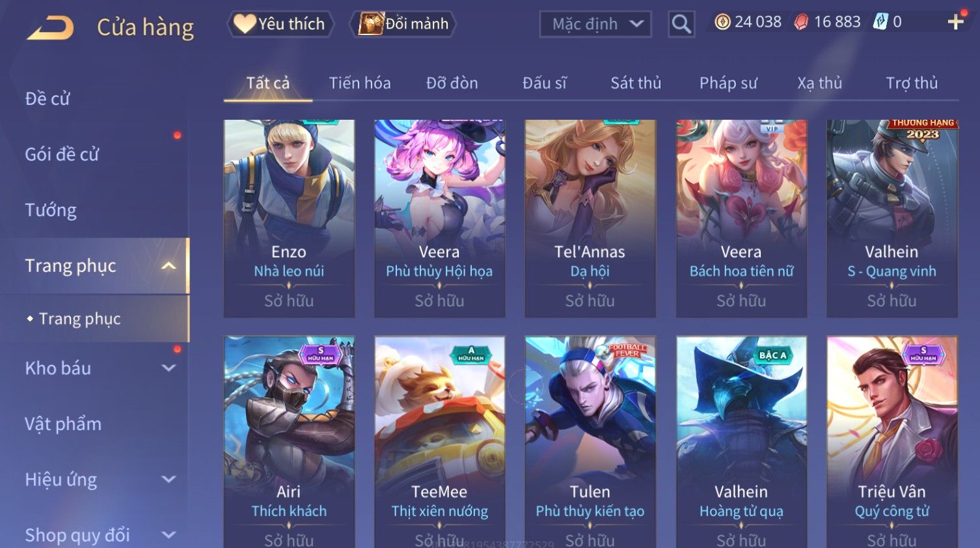Screen dimensions: 980x548
Task: Select the Tulen Phù thủy kiến tạo skin
Action: [590, 443]
